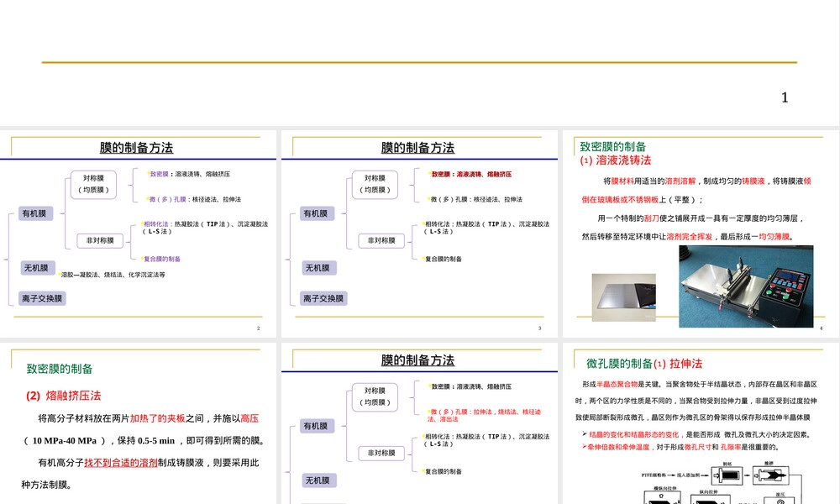Click the red "致密膜：溶液浇铸、熔融挤压" line in slide 3

pyautogui.click(x=470, y=174)
